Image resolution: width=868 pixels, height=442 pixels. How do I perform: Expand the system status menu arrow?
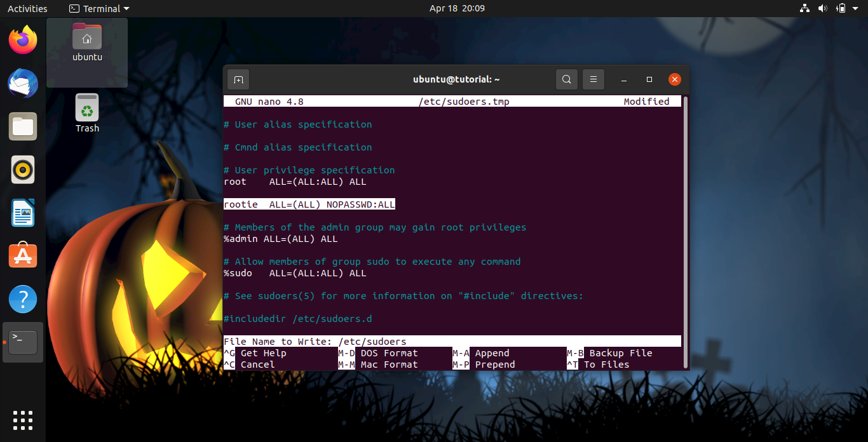pyautogui.click(x=855, y=8)
